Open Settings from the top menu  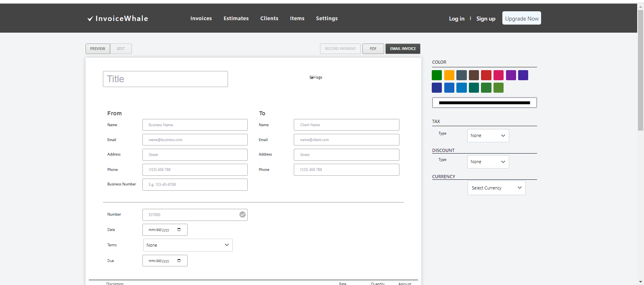coord(327,19)
